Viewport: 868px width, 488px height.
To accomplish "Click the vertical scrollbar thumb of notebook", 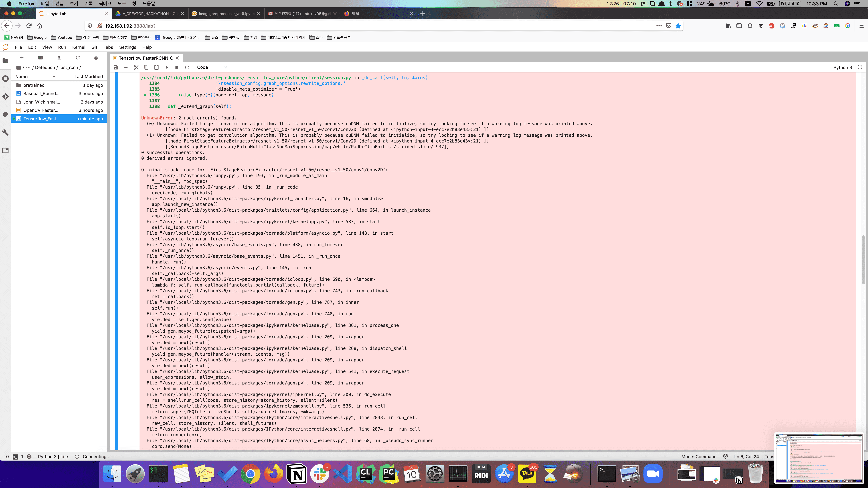I will click(863, 259).
